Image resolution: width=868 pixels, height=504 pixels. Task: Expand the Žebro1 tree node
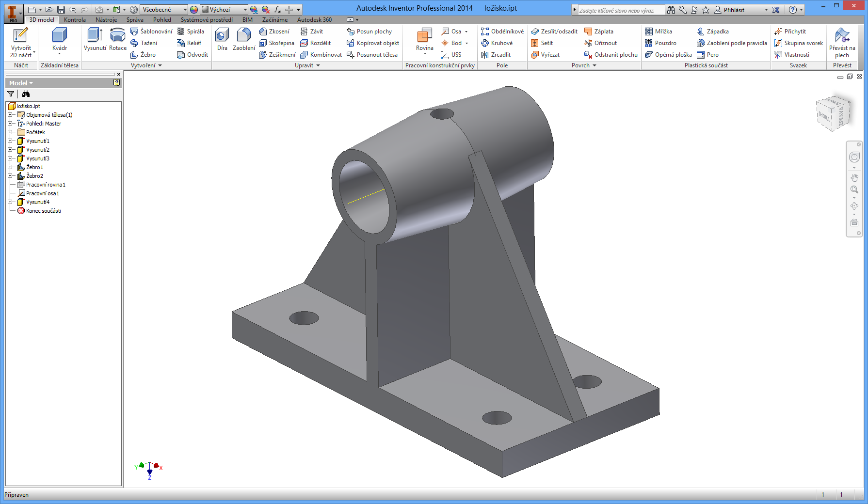point(10,167)
